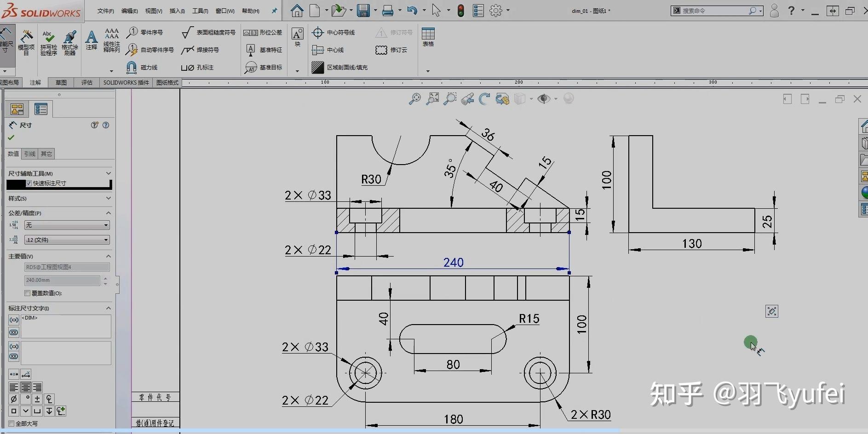Open the Other (其它) tab in the dimension panel
The image size is (868, 434).
coord(46,154)
